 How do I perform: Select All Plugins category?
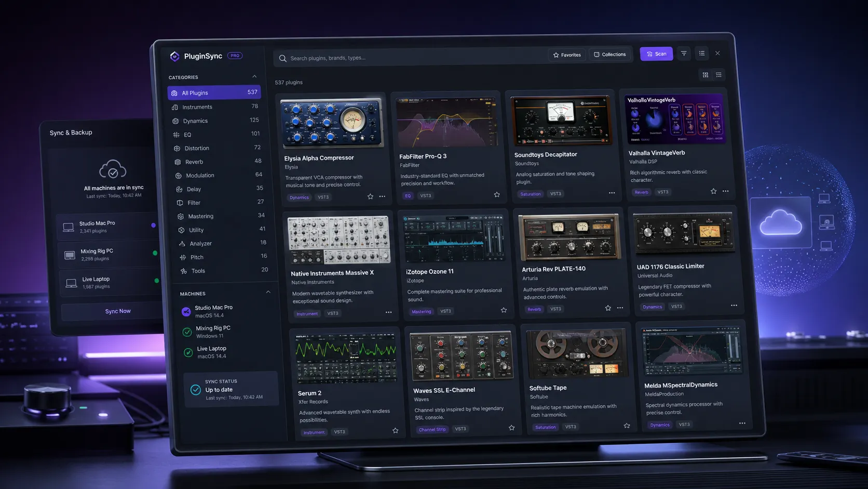click(214, 92)
